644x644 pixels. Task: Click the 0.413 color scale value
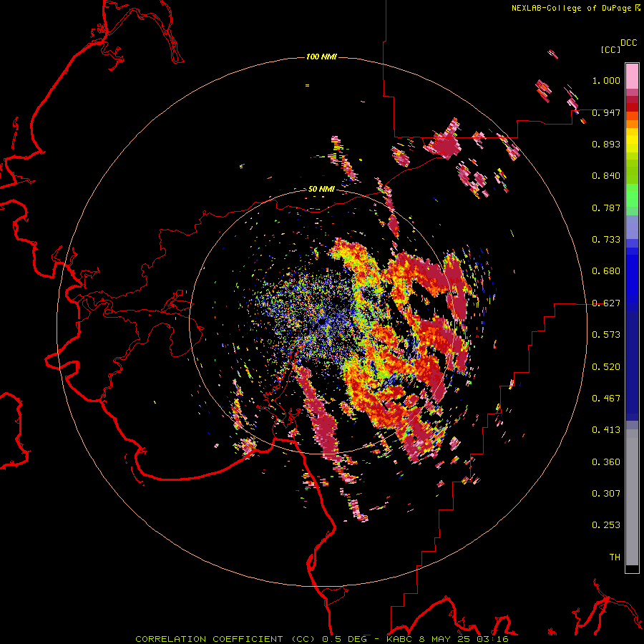point(606,430)
